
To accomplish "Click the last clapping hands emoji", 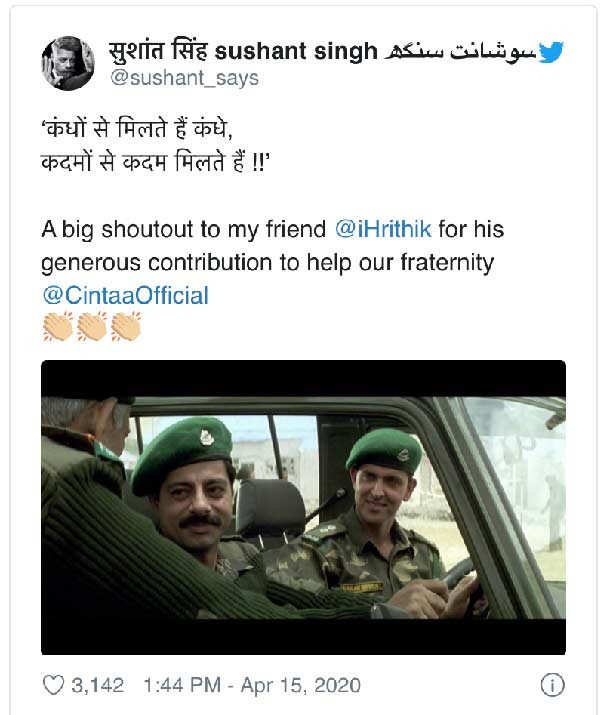I will coord(126,326).
